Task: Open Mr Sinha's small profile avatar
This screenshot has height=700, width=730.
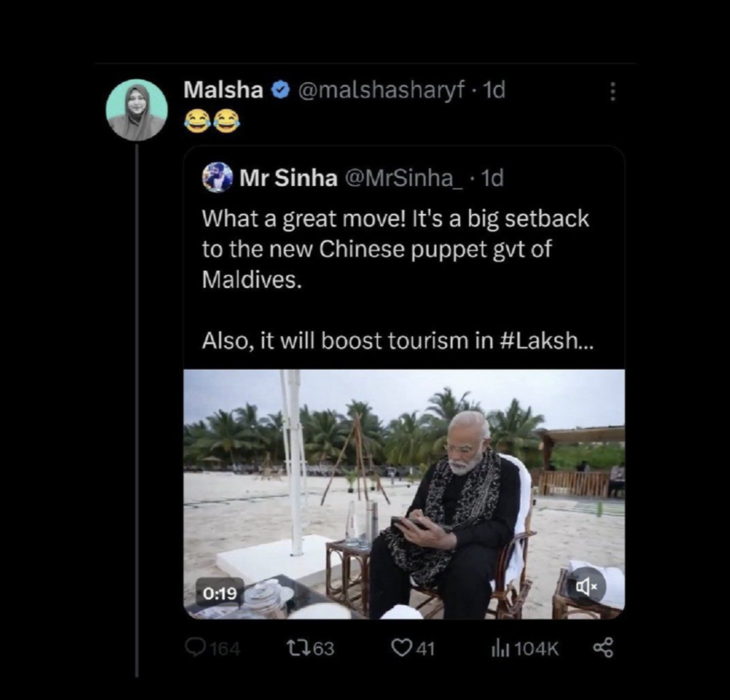Action: pyautogui.click(x=217, y=177)
